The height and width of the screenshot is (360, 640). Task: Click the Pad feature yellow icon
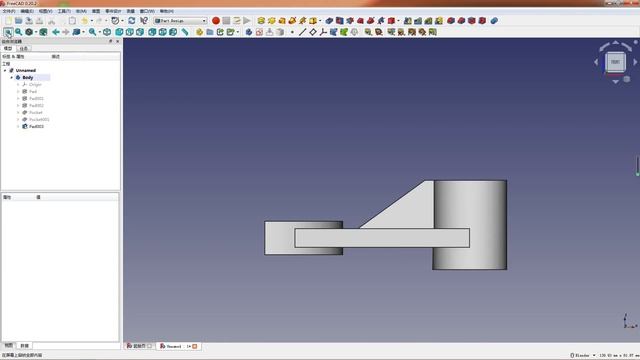coord(261,21)
